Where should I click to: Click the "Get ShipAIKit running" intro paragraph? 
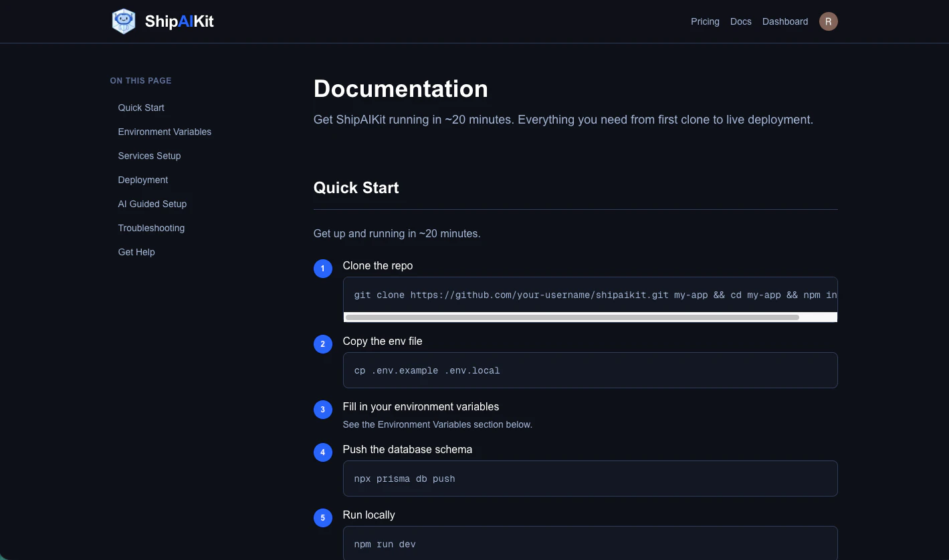click(563, 120)
